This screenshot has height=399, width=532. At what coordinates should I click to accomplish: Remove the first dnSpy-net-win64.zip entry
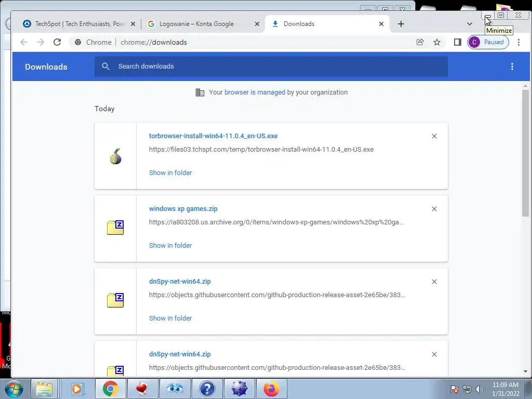point(434,282)
